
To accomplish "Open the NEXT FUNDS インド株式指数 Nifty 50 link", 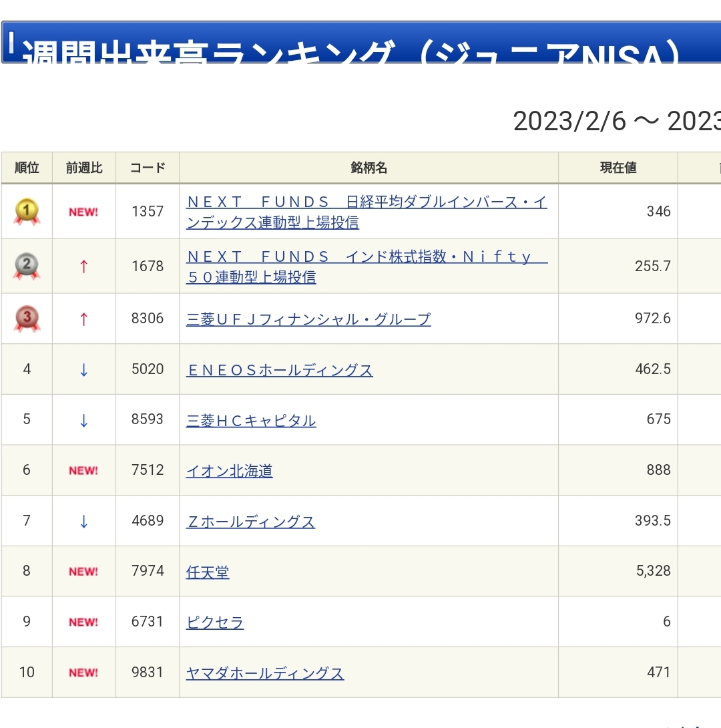I will click(367, 266).
